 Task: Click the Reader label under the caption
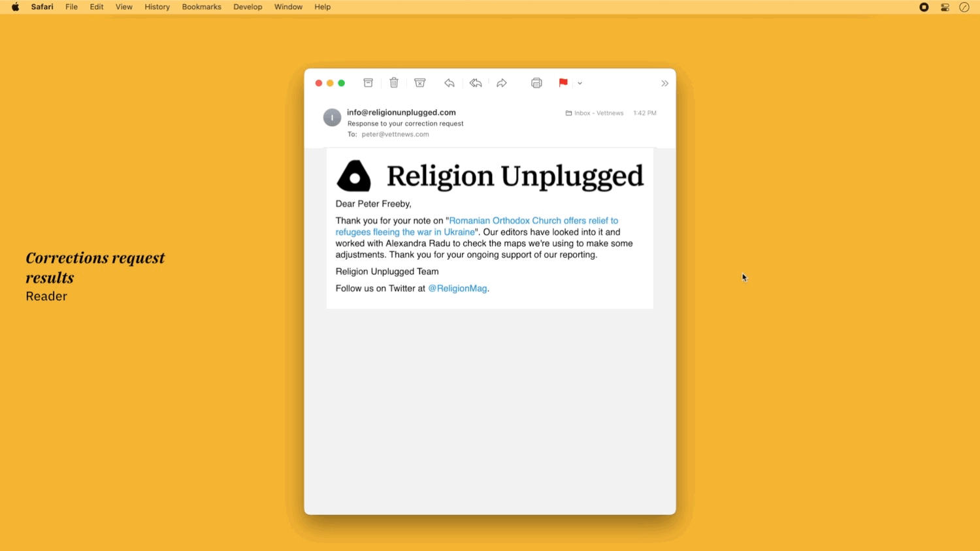46,296
